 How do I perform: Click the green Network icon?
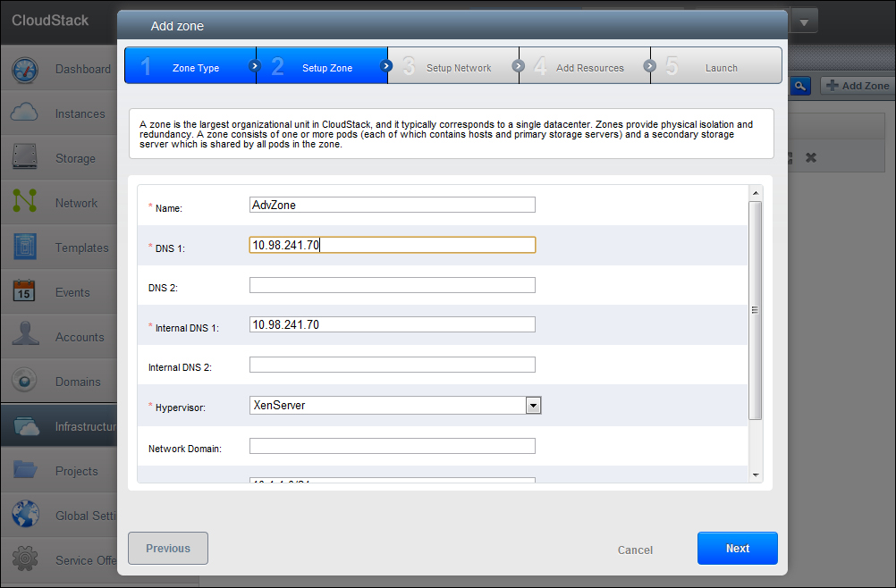[x=25, y=203]
